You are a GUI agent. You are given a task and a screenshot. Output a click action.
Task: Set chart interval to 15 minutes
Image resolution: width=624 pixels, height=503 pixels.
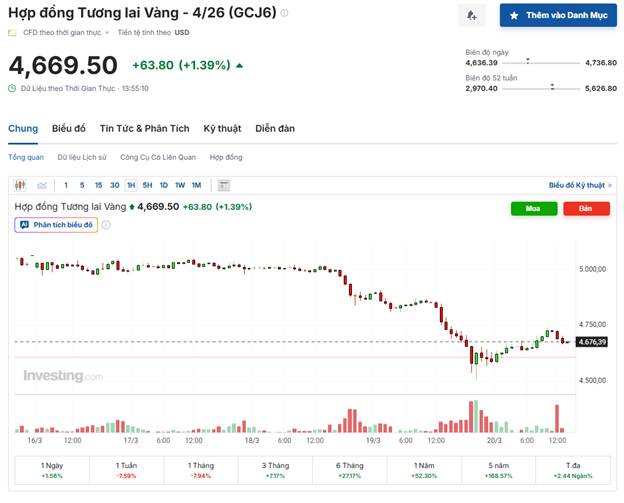tap(98, 185)
